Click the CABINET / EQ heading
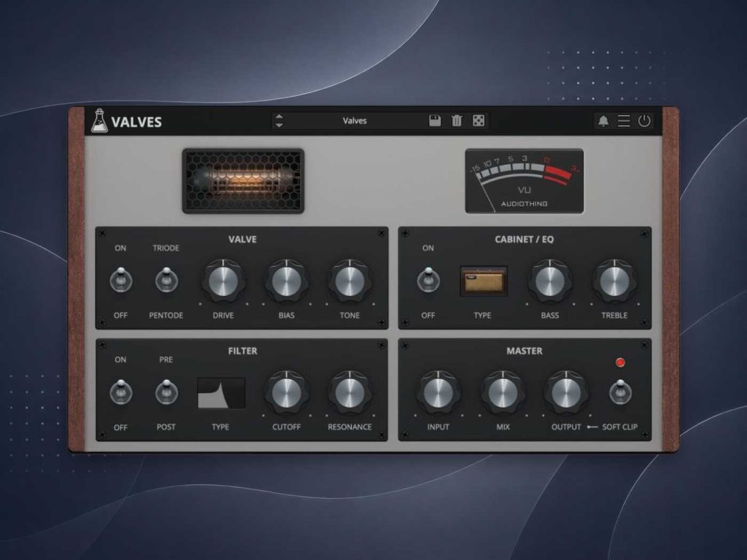 pyautogui.click(x=524, y=239)
